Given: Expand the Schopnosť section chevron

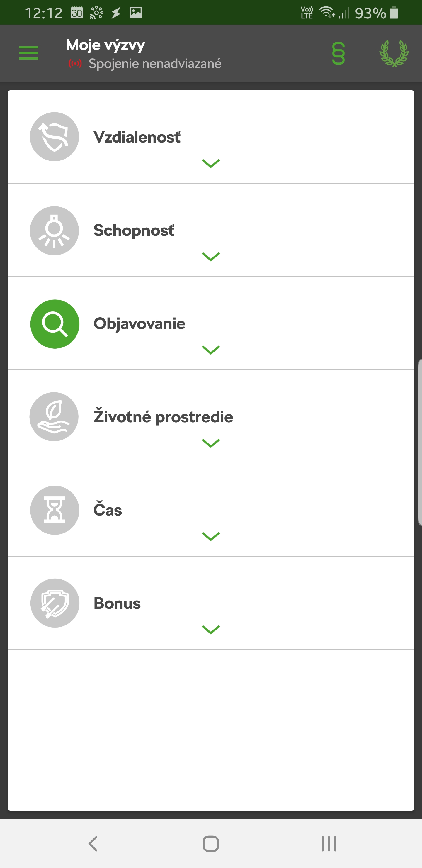Looking at the screenshot, I should (x=211, y=257).
